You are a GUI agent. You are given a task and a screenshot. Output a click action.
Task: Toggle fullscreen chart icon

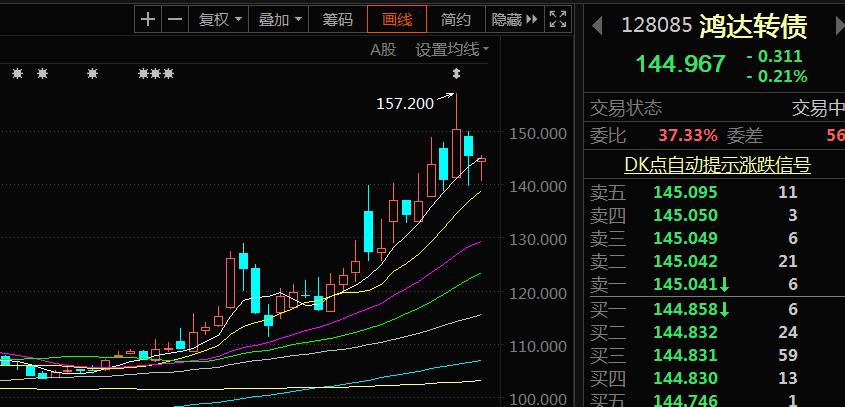pos(558,20)
